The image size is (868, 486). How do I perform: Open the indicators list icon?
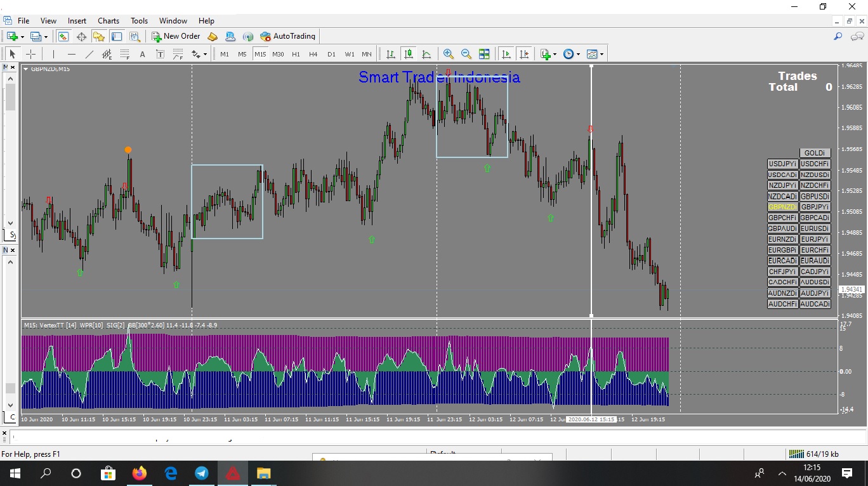545,54
